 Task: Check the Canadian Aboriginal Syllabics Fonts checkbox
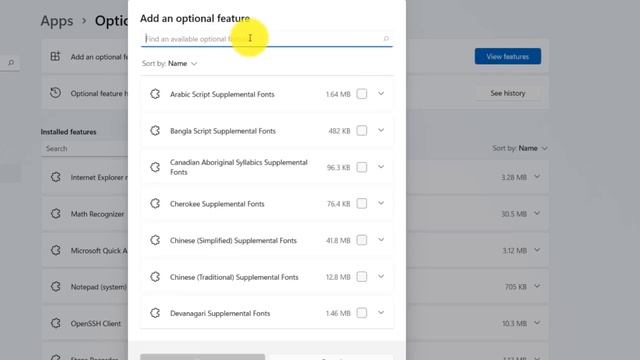point(362,167)
